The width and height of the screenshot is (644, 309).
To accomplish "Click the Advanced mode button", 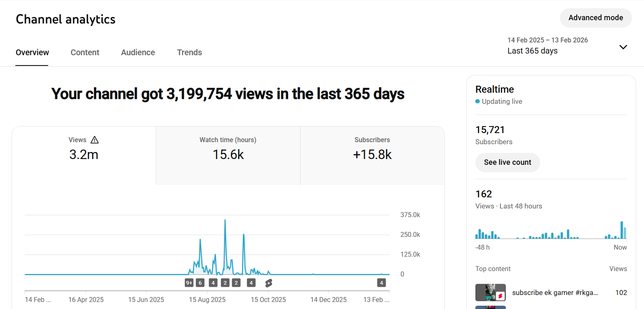I will point(595,18).
